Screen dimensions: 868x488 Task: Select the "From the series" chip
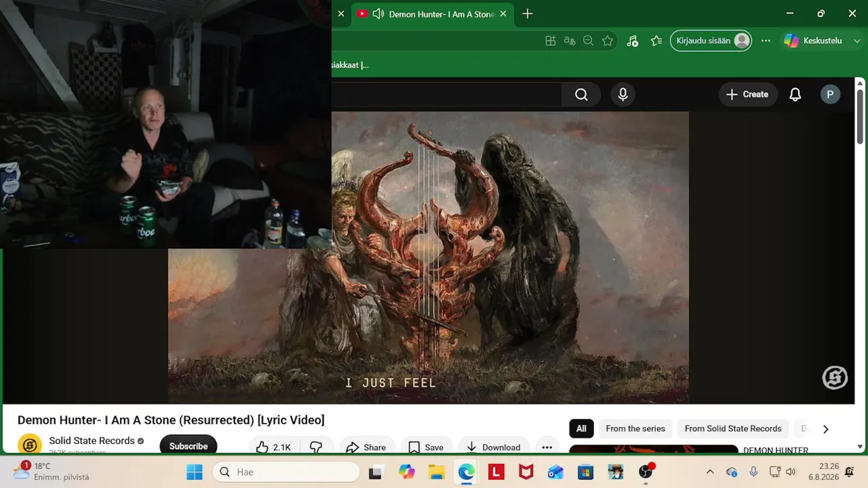(x=635, y=428)
